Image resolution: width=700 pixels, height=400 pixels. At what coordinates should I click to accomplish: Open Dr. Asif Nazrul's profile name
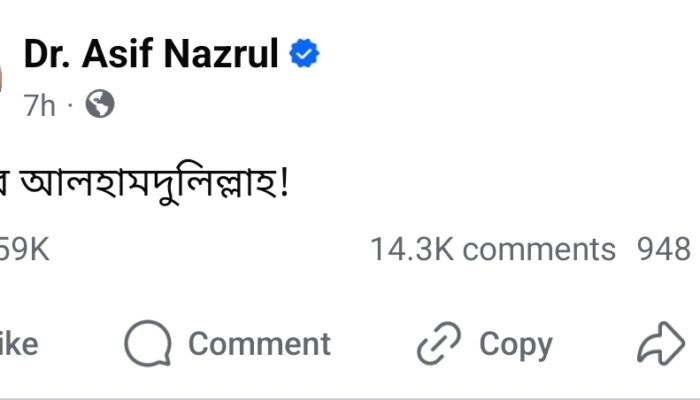point(150,56)
